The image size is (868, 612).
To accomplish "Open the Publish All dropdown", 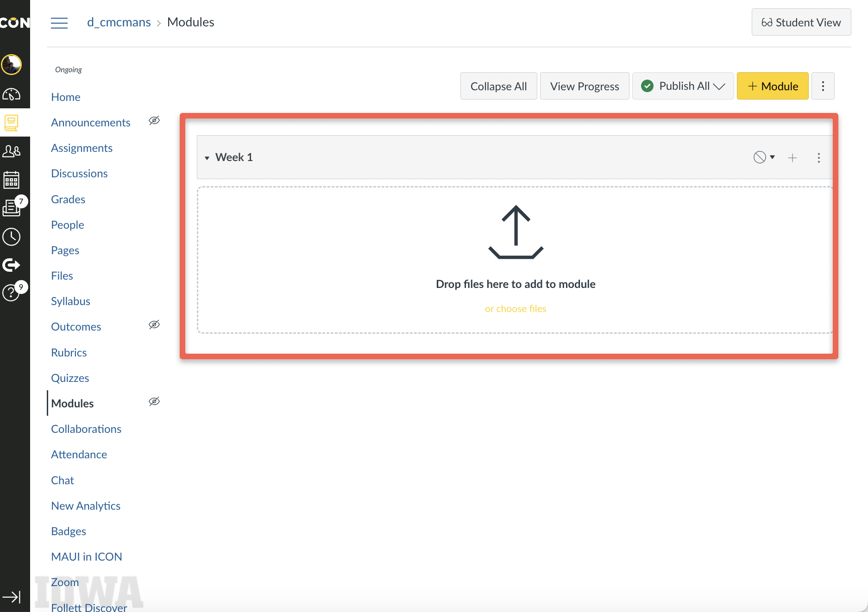I will point(682,86).
